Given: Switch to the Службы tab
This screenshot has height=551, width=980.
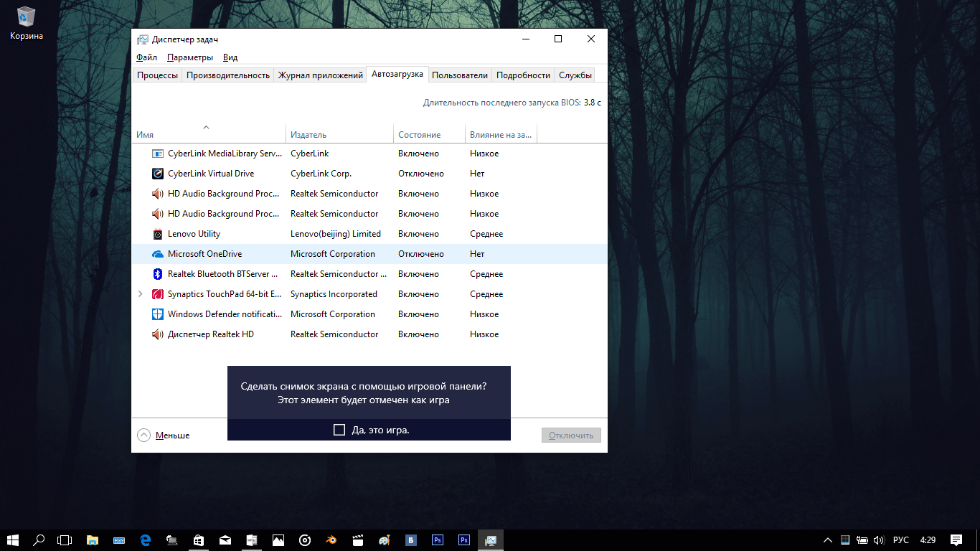Looking at the screenshot, I should click(x=575, y=75).
